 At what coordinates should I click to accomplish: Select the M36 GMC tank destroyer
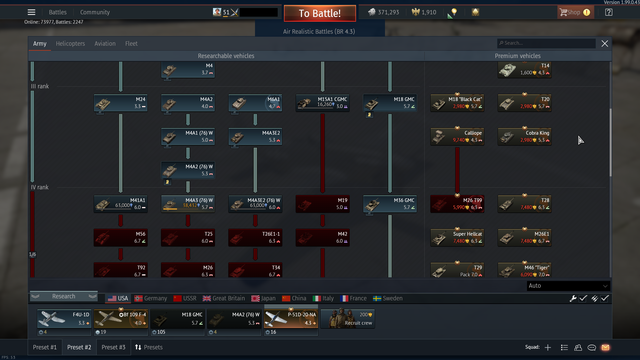pyautogui.click(x=390, y=204)
